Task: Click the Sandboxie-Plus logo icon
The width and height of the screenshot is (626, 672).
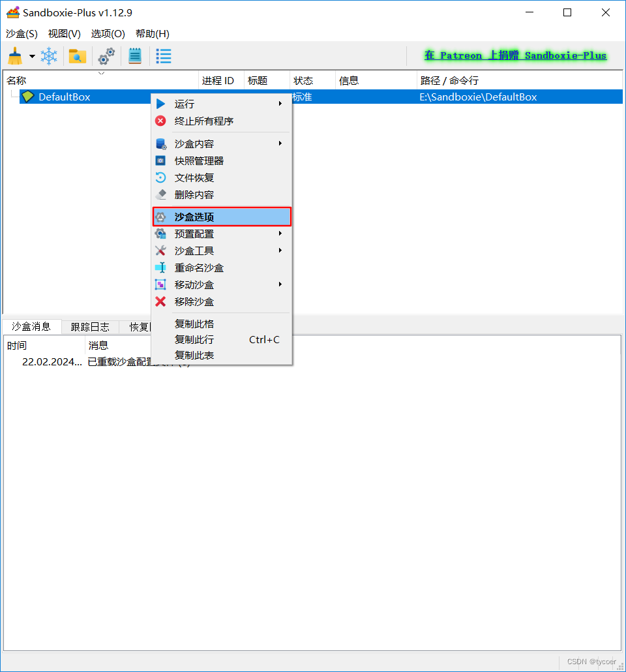Action: coord(12,12)
